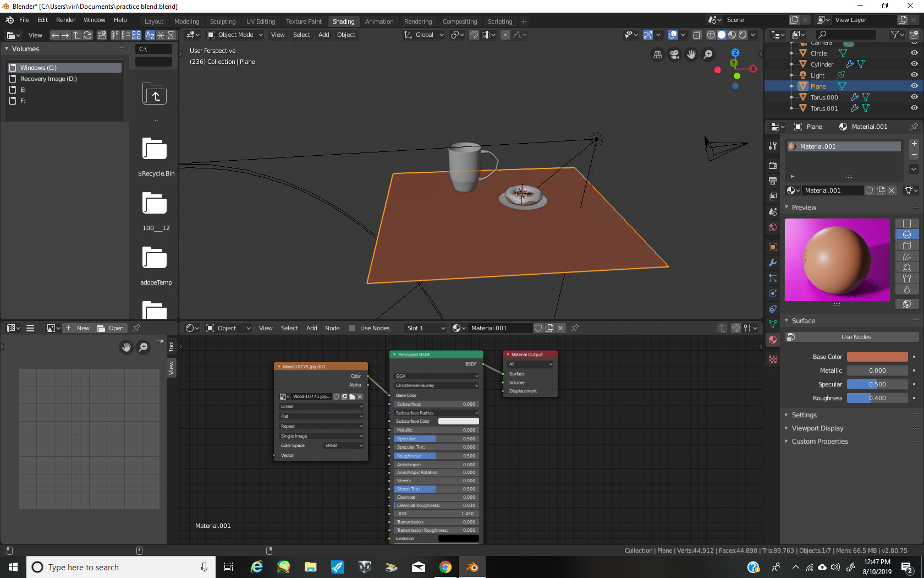The width and height of the screenshot is (924, 578).
Task: Click the Use Nodes button in Surface panel
Action: click(851, 336)
